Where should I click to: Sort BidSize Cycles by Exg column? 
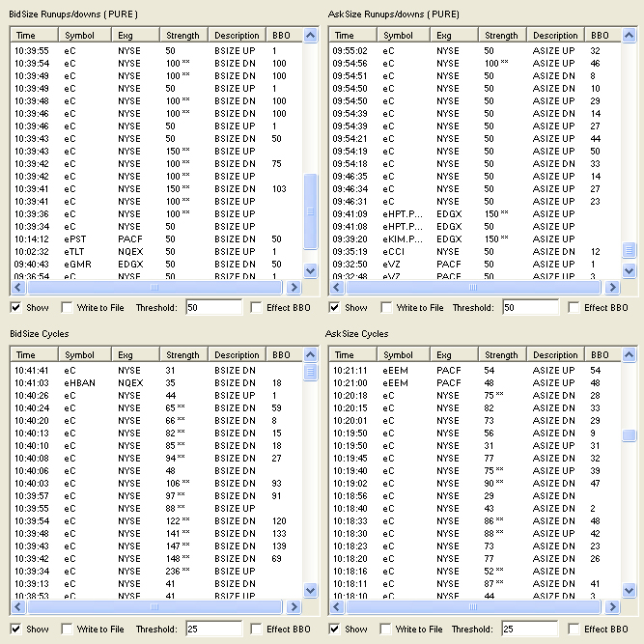pyautogui.click(x=135, y=355)
